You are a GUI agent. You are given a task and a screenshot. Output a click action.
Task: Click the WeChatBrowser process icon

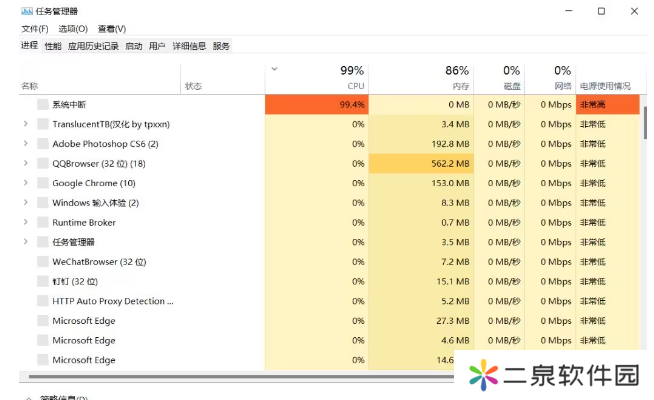[x=43, y=262]
